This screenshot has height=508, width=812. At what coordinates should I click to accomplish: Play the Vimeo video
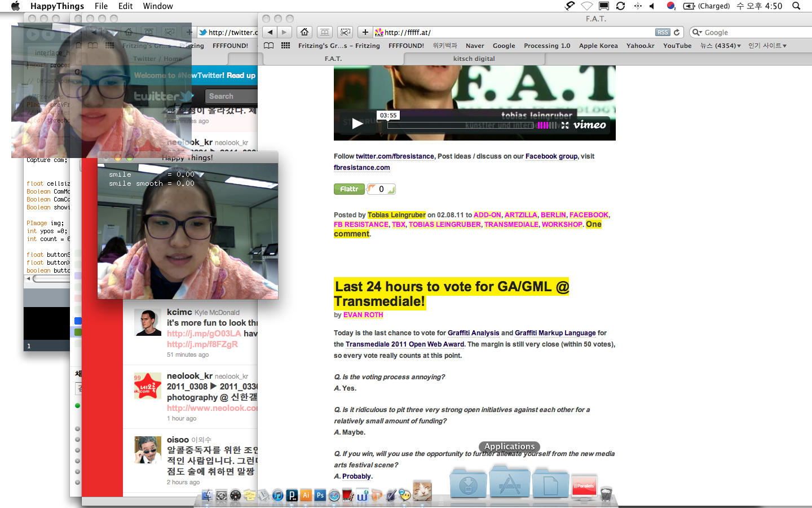point(358,124)
